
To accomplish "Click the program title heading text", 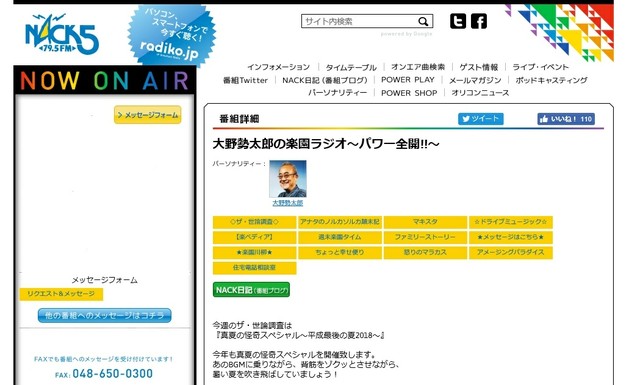I will (326, 144).
